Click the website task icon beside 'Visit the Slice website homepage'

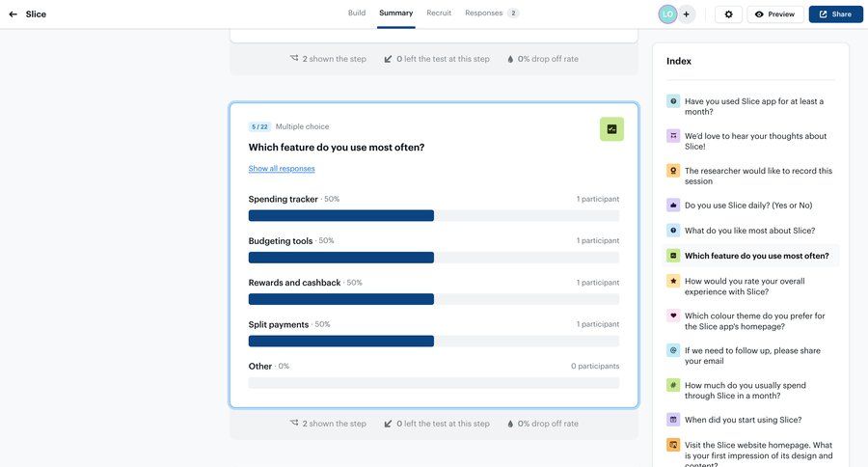pos(673,445)
